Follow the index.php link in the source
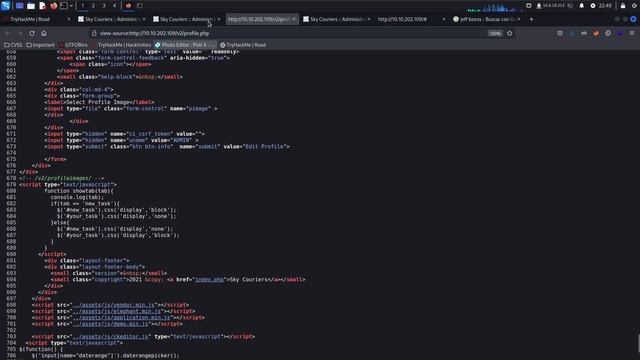The width and height of the screenshot is (640, 360). [x=209, y=280]
